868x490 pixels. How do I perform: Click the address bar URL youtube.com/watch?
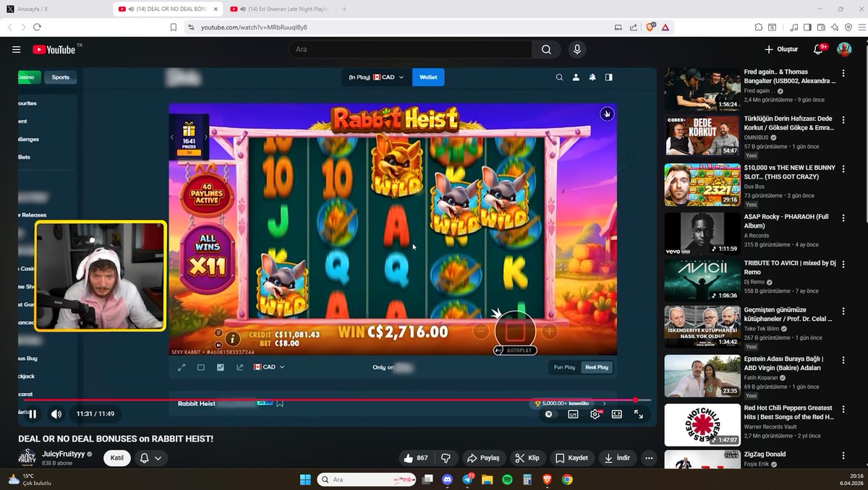click(254, 27)
